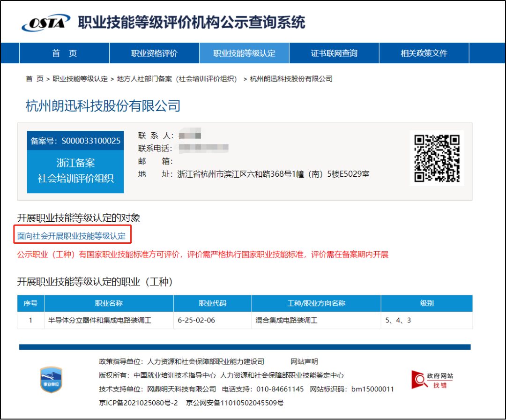The image size is (506, 420).
Task: Click the 版权所有 中国就业培训技术指导中心 text
Action: [x=157, y=375]
